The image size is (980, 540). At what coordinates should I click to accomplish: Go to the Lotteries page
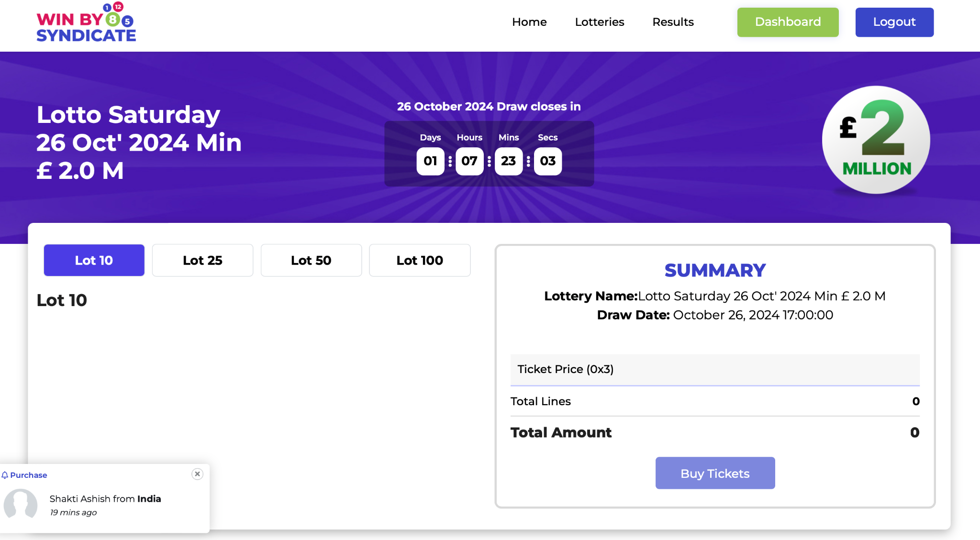tap(599, 22)
